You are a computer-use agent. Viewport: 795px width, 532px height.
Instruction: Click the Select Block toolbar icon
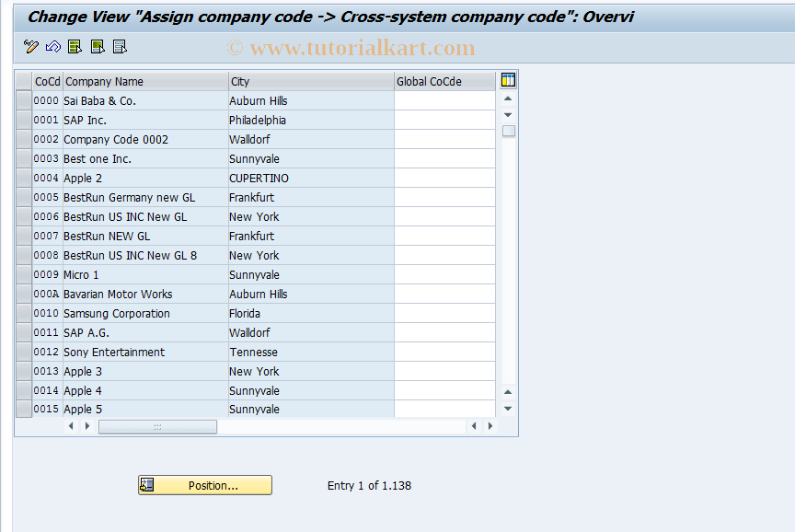[x=97, y=46]
